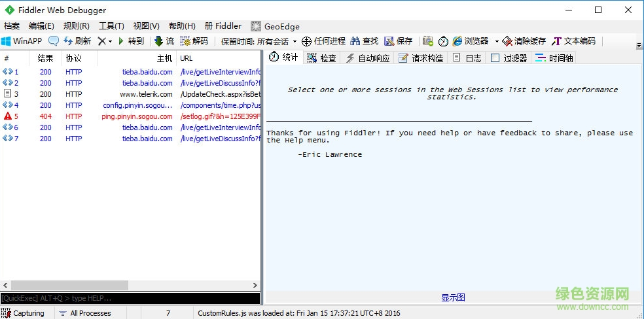The width and height of the screenshot is (644, 319).
Task: Open the 视图(V) menu
Action: point(146,26)
